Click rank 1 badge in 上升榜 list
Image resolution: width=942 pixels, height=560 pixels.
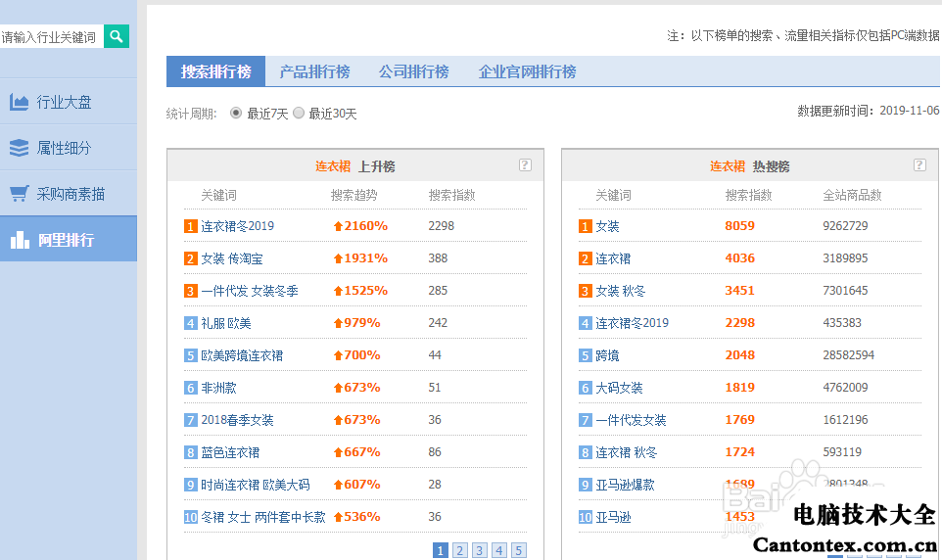pyautogui.click(x=190, y=226)
